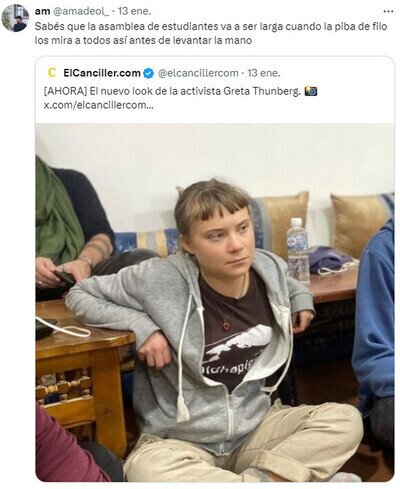Viewport: 400px width, 489px height.
Task: Click the water bottle in the embedded photo
Action: pyautogui.click(x=298, y=251)
